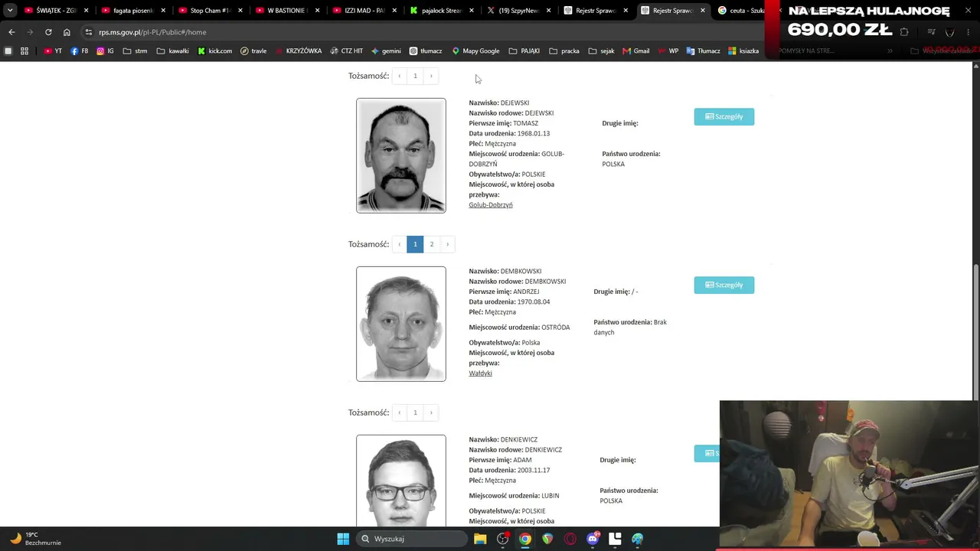Reload the page with the refresh icon
The height and width of the screenshot is (551, 980).
(x=48, y=32)
